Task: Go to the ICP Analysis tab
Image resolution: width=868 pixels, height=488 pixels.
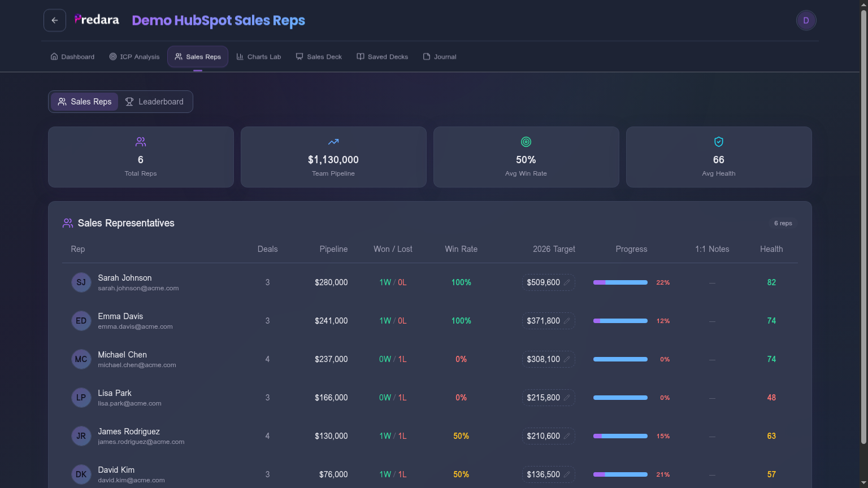Action: [x=134, y=56]
